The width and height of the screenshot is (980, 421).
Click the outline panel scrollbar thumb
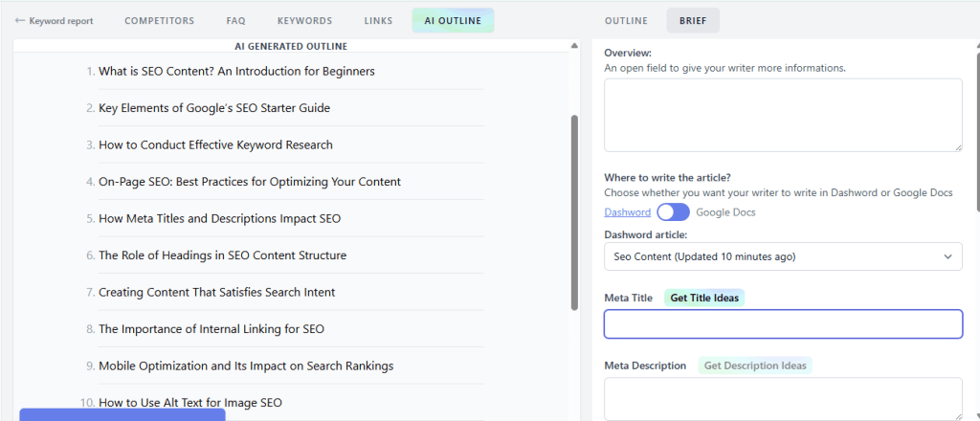click(574, 210)
